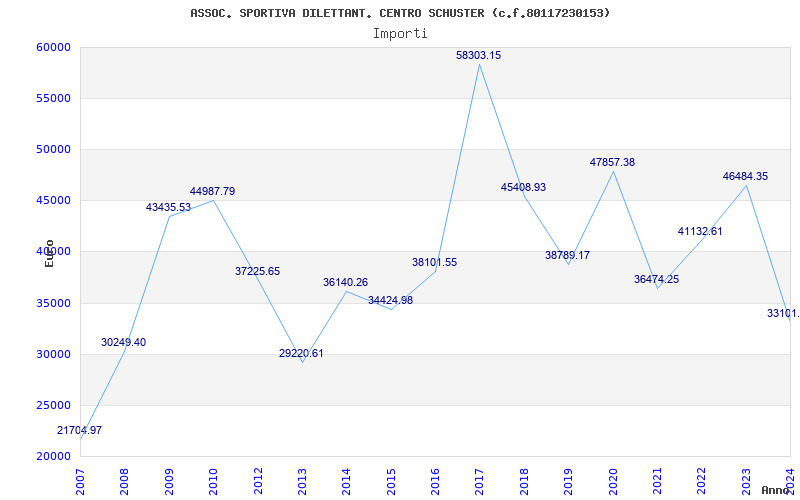This screenshot has width=800, height=500.
Task: Click the x-axis year 2023
Action: click(x=746, y=481)
